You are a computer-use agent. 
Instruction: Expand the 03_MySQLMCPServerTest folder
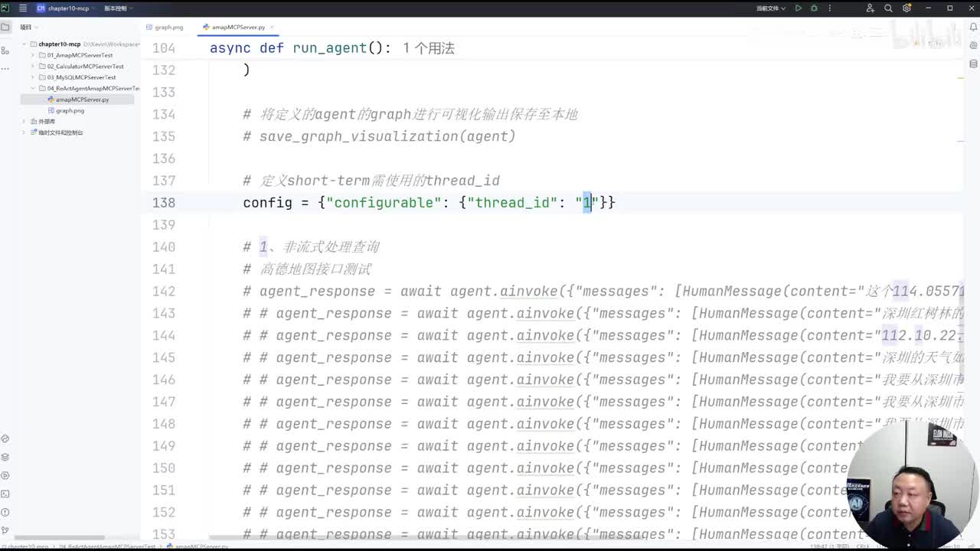tap(33, 77)
